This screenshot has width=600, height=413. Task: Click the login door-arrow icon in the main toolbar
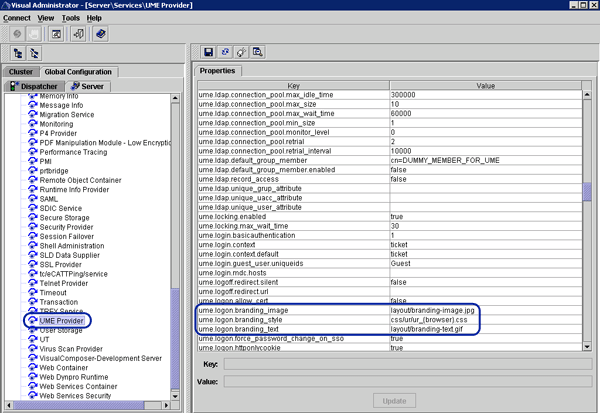[x=78, y=34]
